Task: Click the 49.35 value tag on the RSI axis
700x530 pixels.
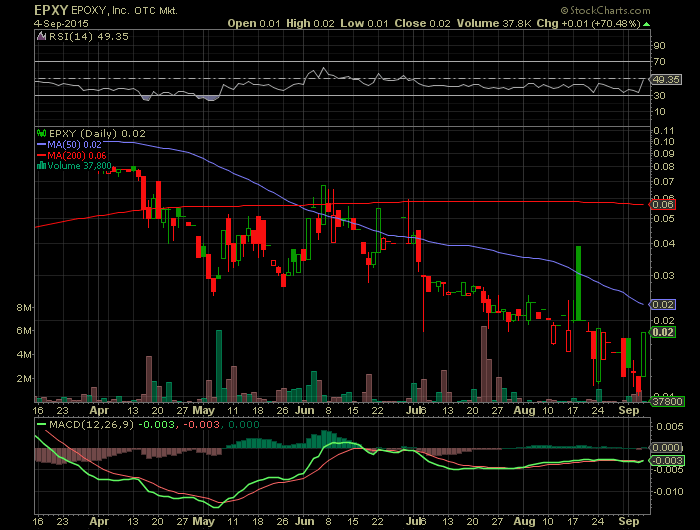Action: [666, 79]
